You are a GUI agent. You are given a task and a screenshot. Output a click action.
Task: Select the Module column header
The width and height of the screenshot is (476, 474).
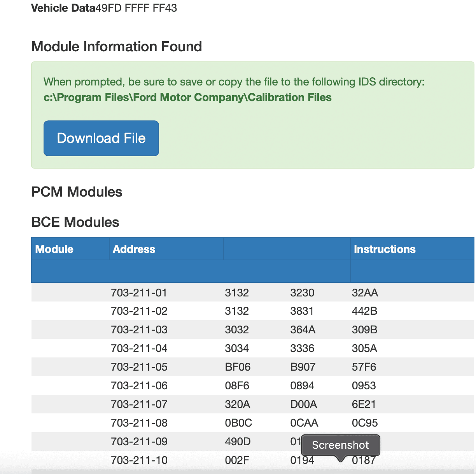point(54,249)
